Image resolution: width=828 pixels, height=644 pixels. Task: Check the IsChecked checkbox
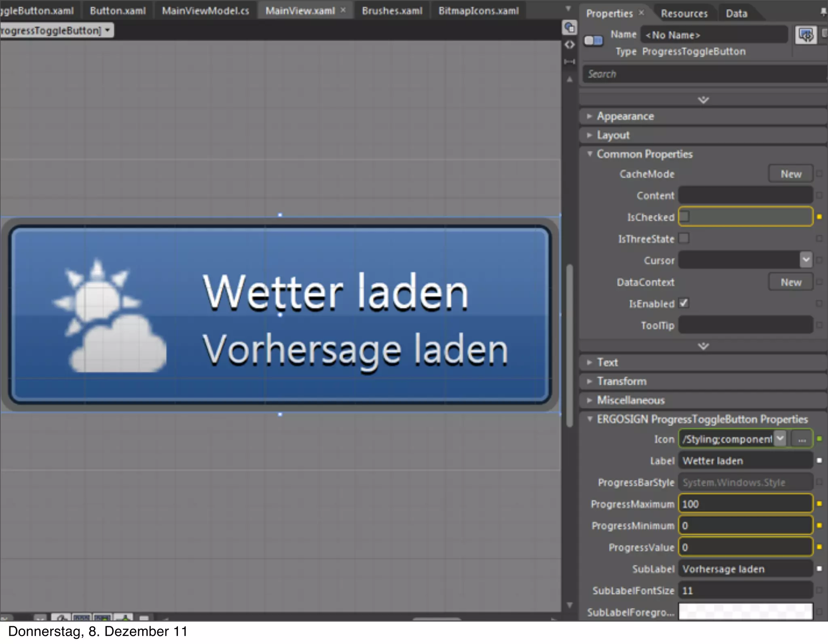684,216
